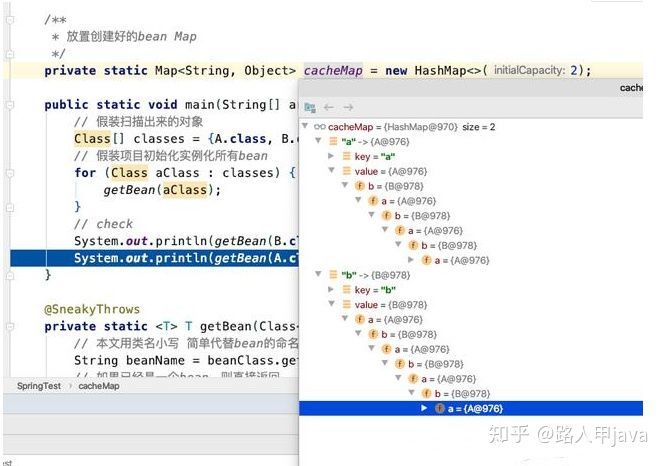Image resolution: width=666 pixels, height=466 pixels.
Task: Click fold icon beside private static <T> getBean
Action: [9, 326]
